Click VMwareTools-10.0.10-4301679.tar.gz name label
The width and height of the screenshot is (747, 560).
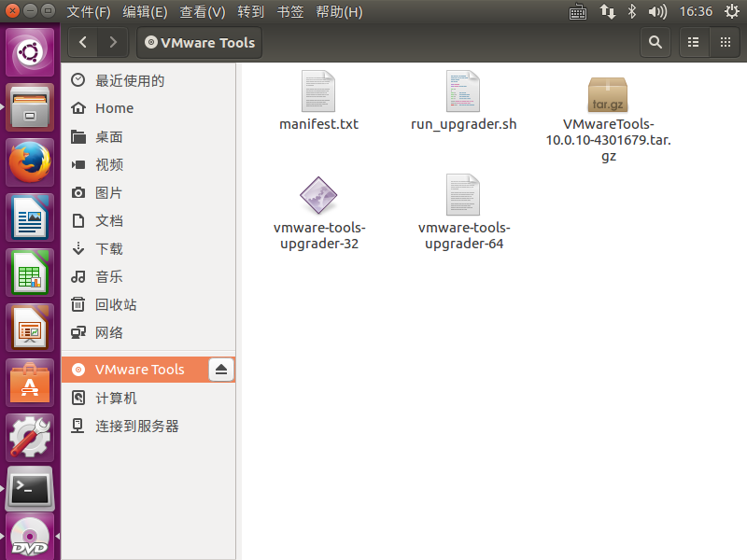609,140
